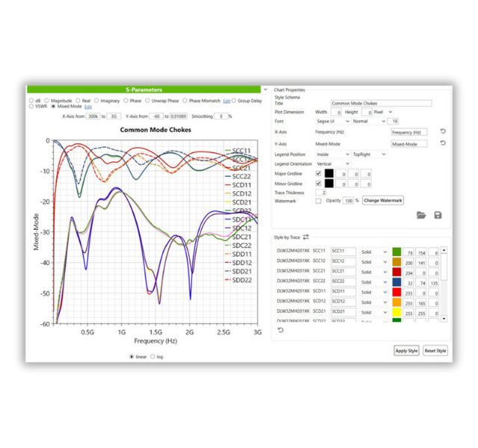Click undo icon below the trace list

281,330
